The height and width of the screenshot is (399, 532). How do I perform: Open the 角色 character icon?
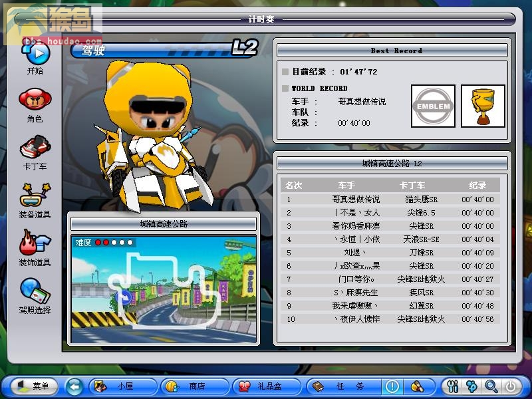[x=35, y=99]
